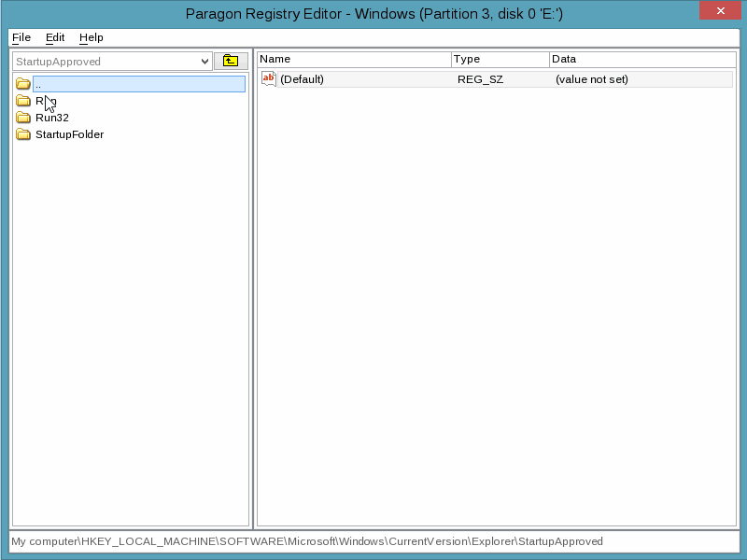Click the yellow up-one-level folder button

pyautogui.click(x=231, y=61)
